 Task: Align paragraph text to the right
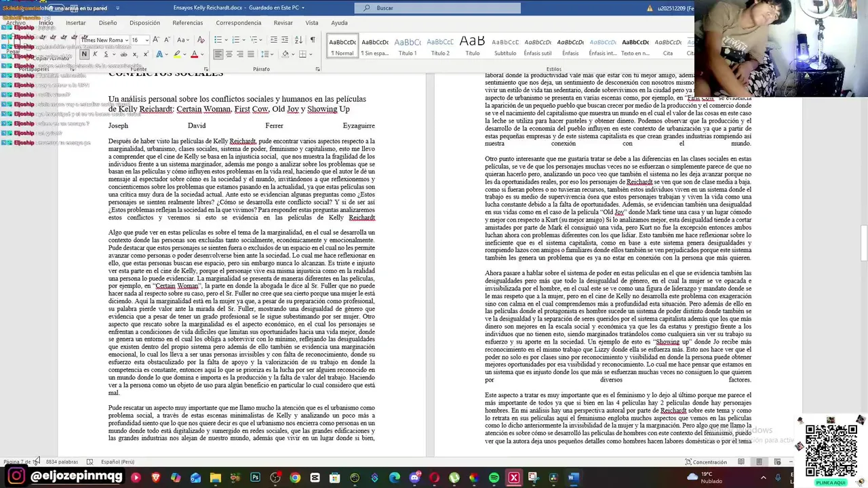point(240,54)
